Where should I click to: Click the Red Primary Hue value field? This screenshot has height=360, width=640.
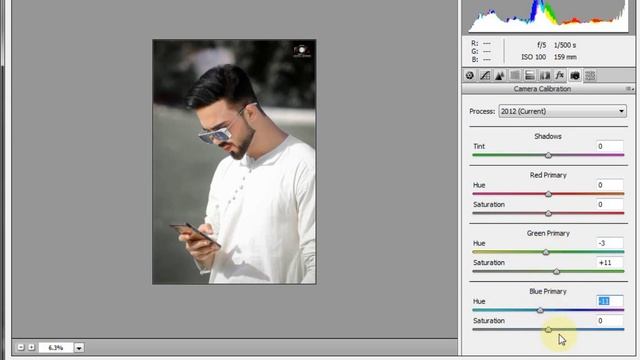point(610,185)
